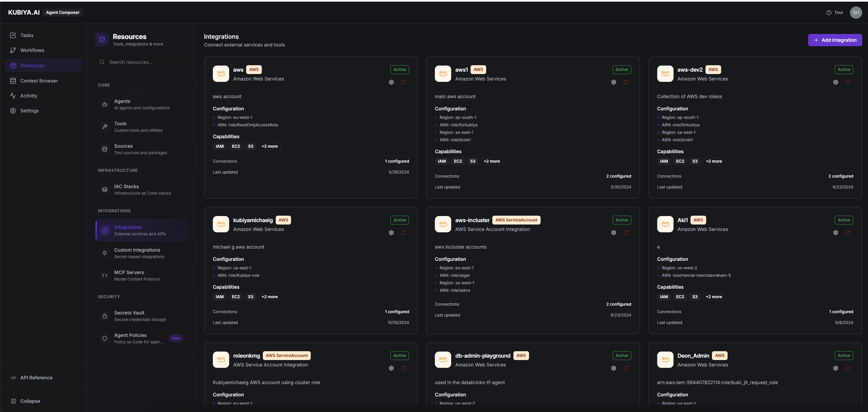Click the aws logo on Aki1 card
This screenshot has height=412, width=868.
point(665,224)
